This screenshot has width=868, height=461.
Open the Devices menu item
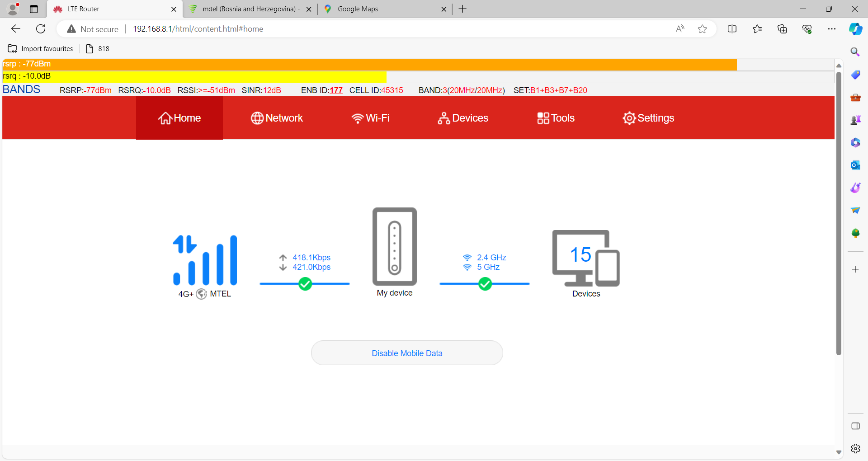click(463, 118)
